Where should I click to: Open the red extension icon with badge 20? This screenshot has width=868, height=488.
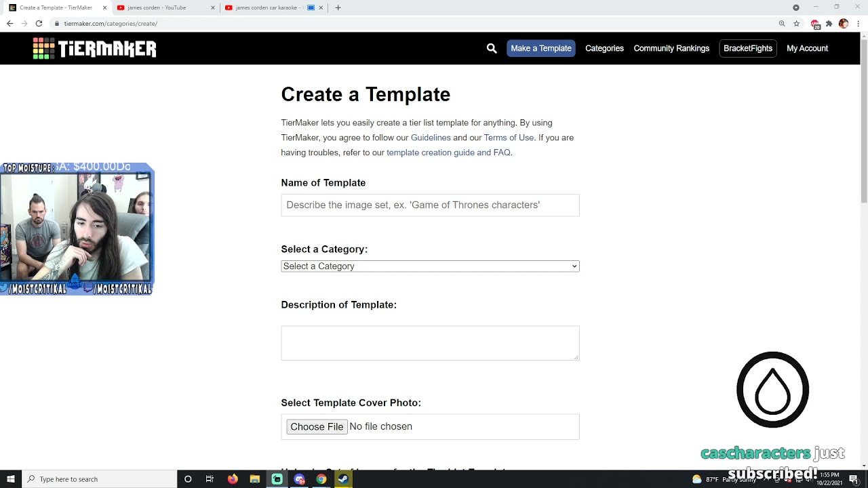pyautogui.click(x=815, y=24)
